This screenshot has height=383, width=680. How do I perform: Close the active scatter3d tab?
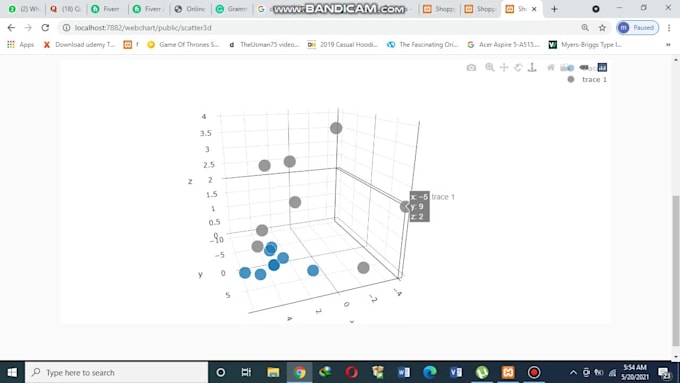(534, 9)
